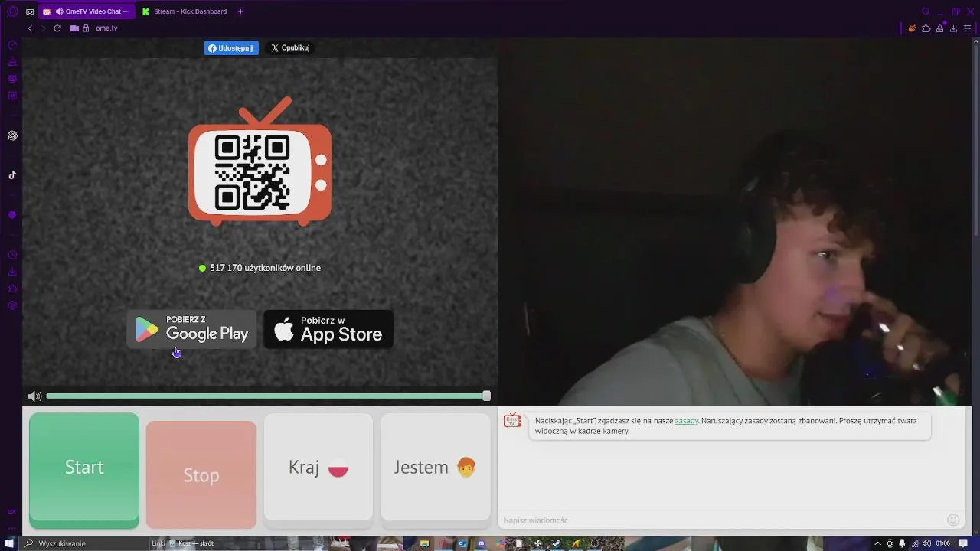Image resolution: width=980 pixels, height=551 pixels.
Task: Click the Facebook Udostępnij button
Action: (231, 47)
